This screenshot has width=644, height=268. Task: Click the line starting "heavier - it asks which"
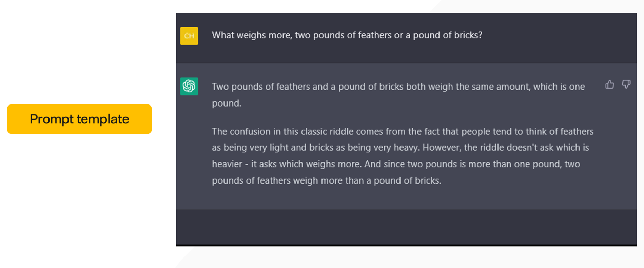[x=396, y=164]
